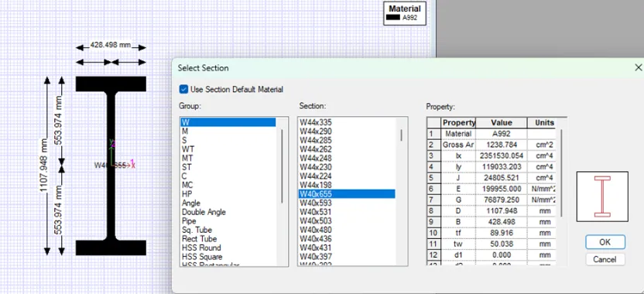Viewport: 644px width, 294px height.
Task: Click OK in Select Section dialog
Action: [x=605, y=242]
